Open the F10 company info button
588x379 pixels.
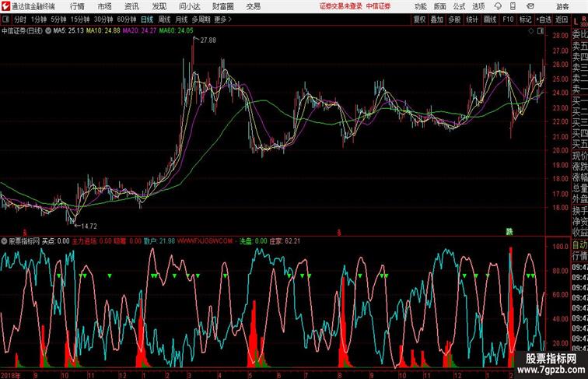coord(508,19)
